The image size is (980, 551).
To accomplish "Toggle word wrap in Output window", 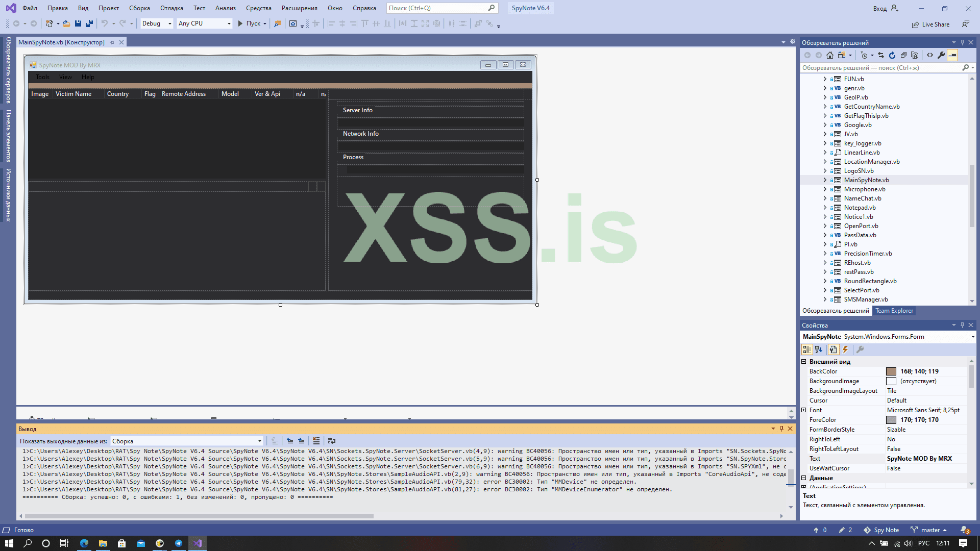I will (x=332, y=441).
